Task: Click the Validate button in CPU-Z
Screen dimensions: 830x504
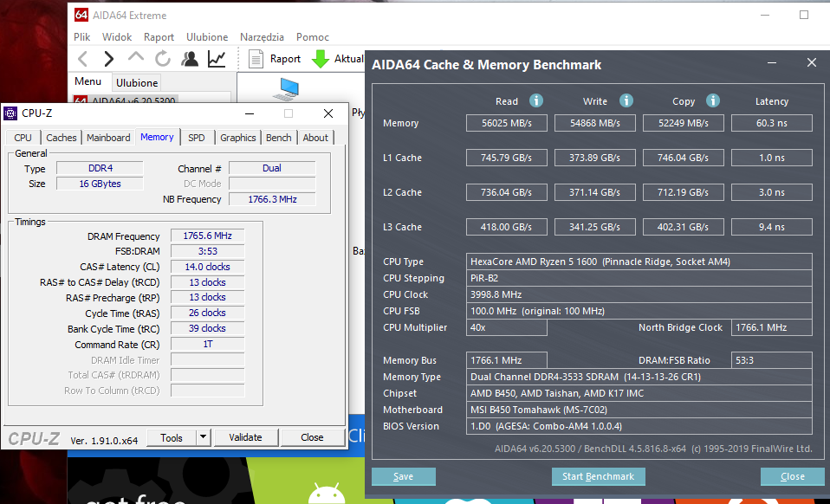Action: 245,437
